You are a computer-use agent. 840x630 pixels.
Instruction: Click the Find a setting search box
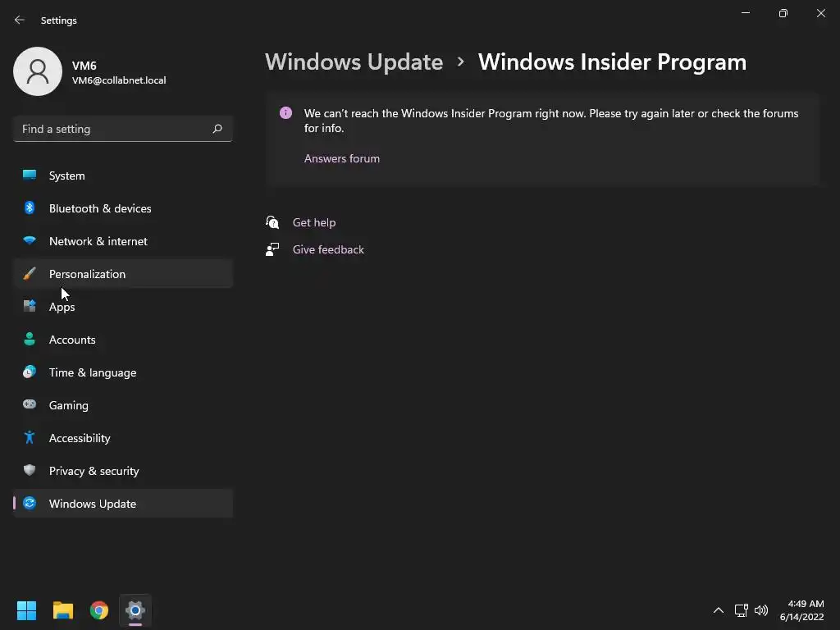tap(123, 129)
